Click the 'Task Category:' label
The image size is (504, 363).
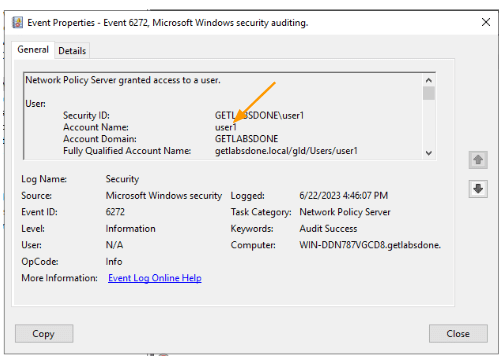(x=261, y=212)
